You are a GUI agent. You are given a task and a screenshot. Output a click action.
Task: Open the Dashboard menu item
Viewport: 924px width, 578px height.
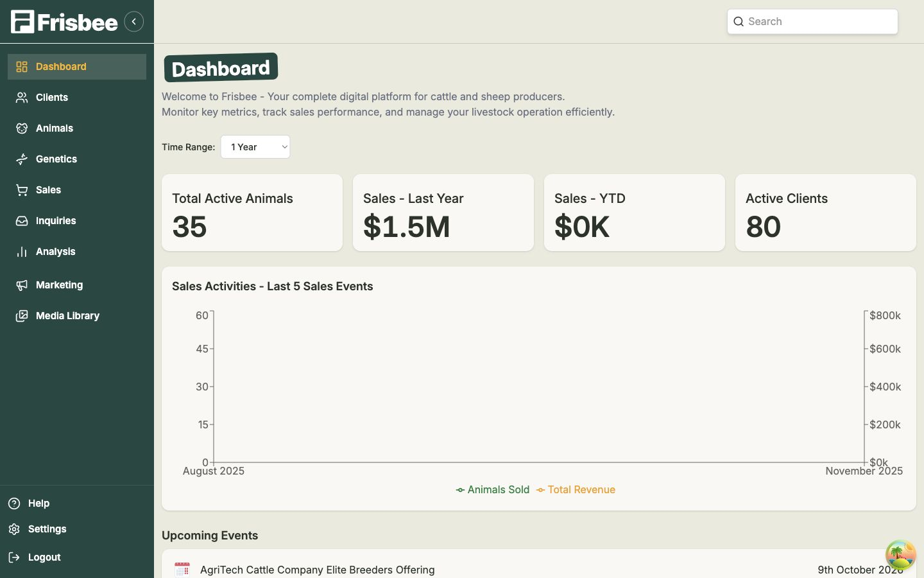[x=77, y=67]
